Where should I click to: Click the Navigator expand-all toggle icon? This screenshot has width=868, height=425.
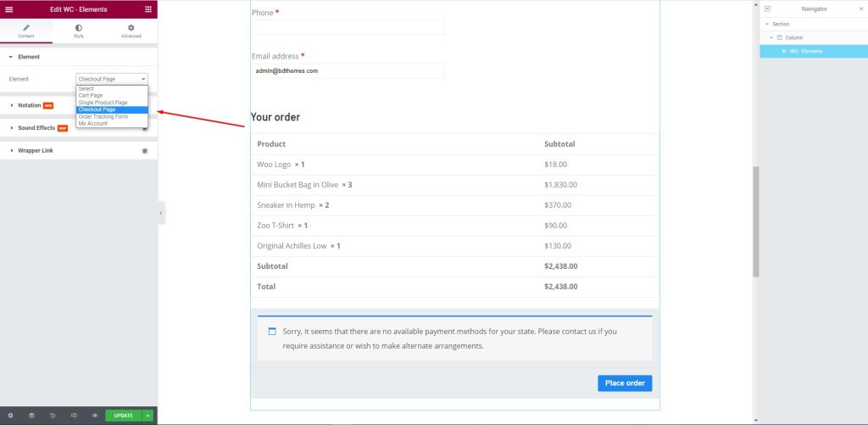(x=767, y=8)
